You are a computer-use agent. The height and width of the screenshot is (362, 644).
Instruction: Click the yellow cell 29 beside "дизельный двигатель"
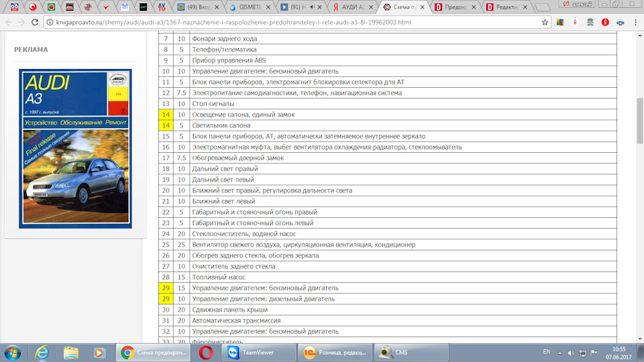click(166, 299)
